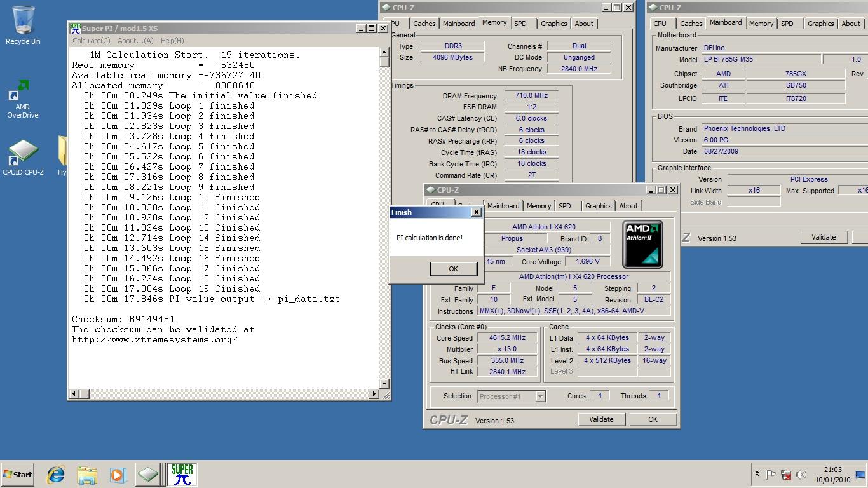Click the Command Rate 2T value
This screenshot has height=488, width=868.
tap(531, 175)
